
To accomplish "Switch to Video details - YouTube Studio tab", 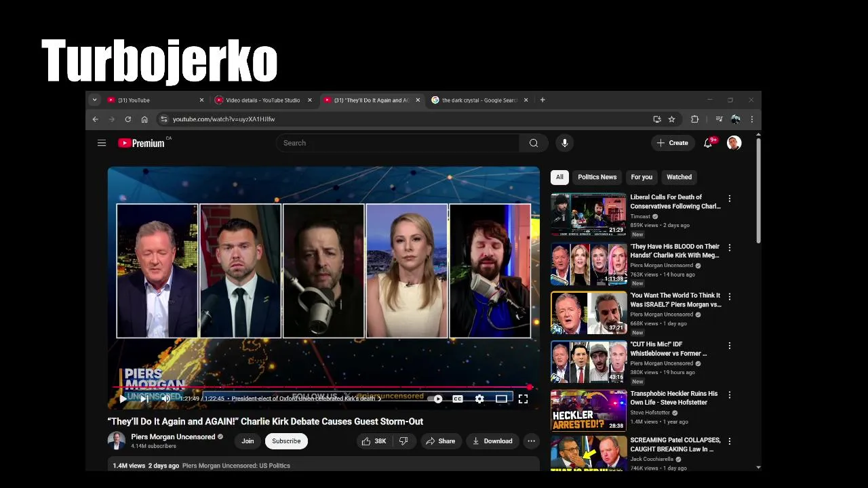I will (263, 100).
